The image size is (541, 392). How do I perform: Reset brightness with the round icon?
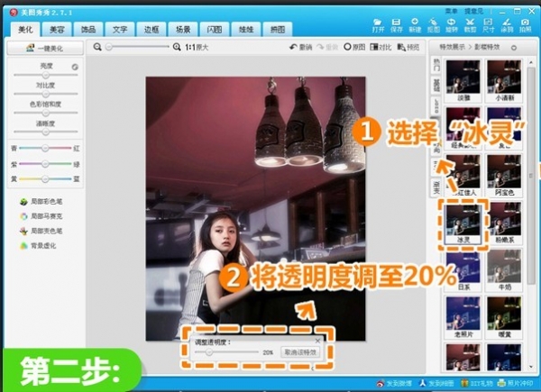click(75, 67)
